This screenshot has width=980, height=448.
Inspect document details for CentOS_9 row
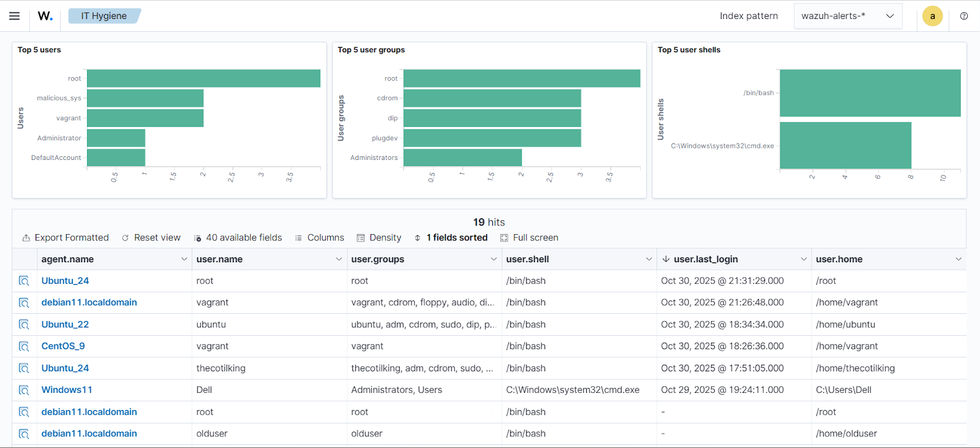pos(24,346)
